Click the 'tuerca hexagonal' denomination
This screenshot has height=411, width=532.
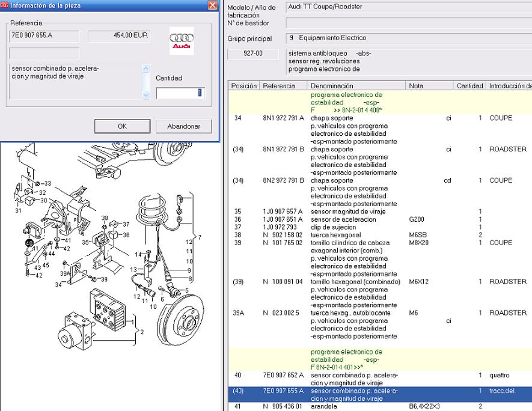[x=336, y=235]
